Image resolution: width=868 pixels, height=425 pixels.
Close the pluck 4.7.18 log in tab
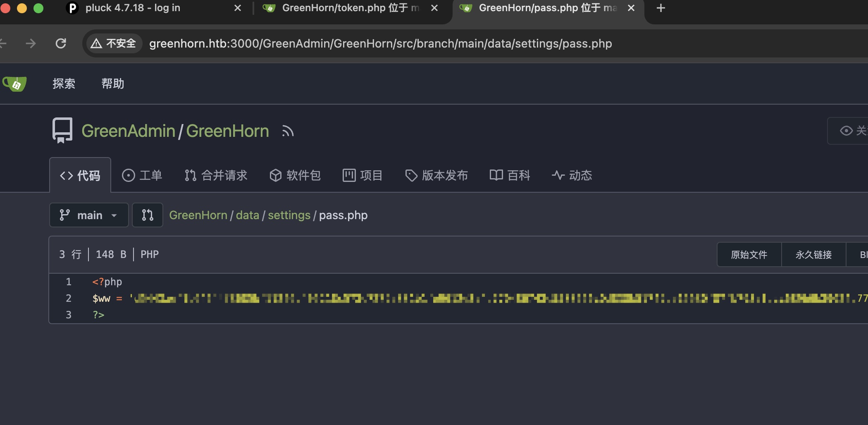[x=238, y=8]
